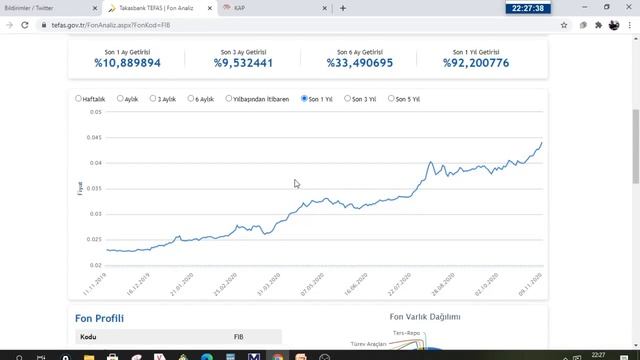Open the browser profile avatar
This screenshot has height=360, width=640.
[x=614, y=25]
